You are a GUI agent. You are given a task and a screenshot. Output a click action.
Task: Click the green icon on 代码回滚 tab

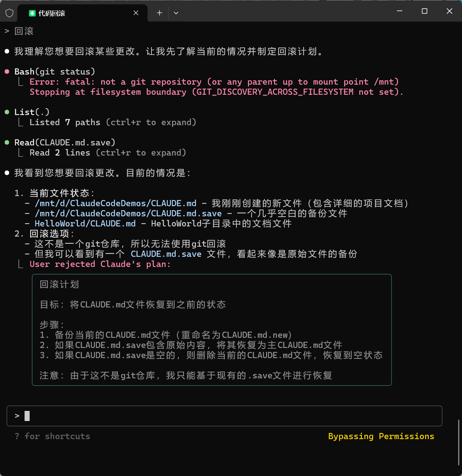32,13
